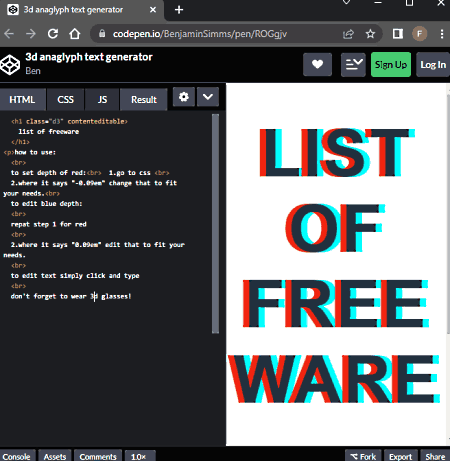This screenshot has height=461, width=450.
Task: Click the browser forward arrow
Action: (x=31, y=34)
